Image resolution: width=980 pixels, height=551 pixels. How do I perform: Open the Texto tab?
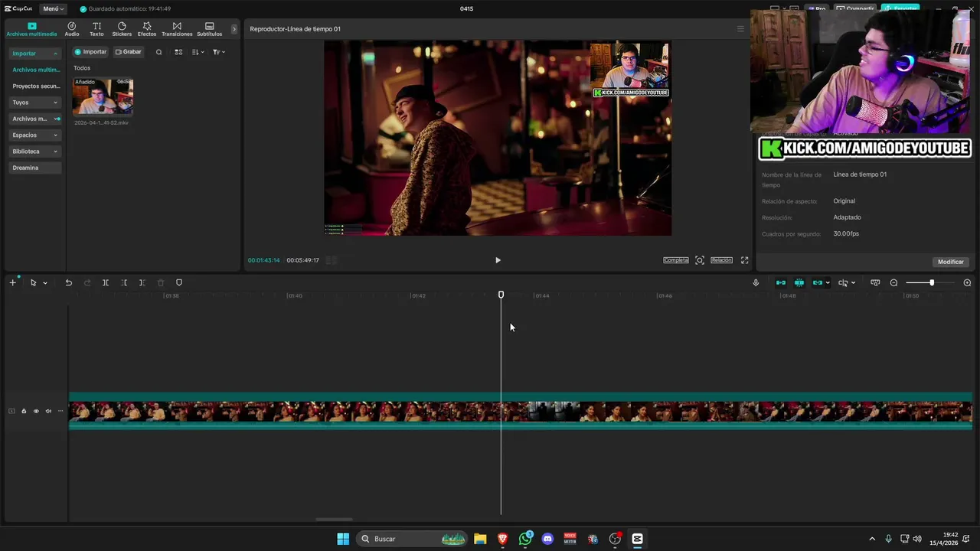96,29
